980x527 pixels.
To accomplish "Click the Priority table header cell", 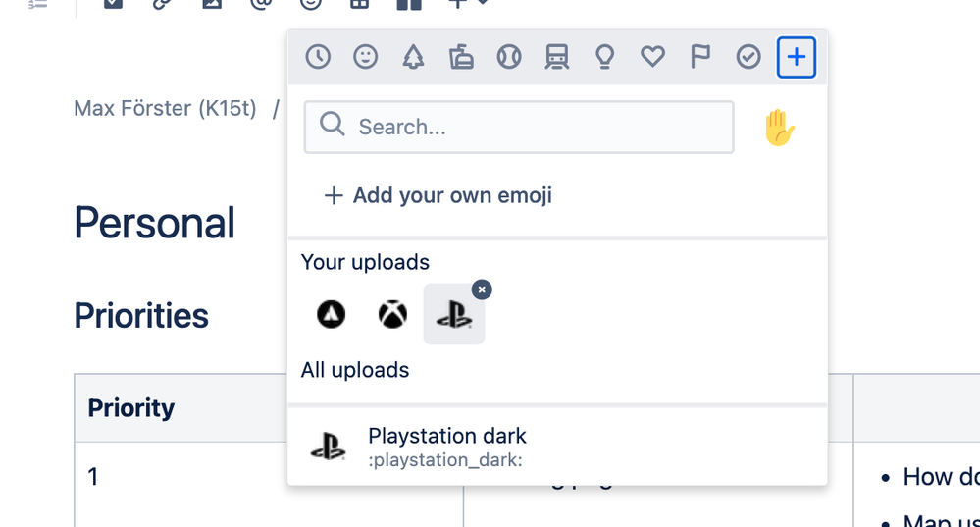I will [181, 408].
